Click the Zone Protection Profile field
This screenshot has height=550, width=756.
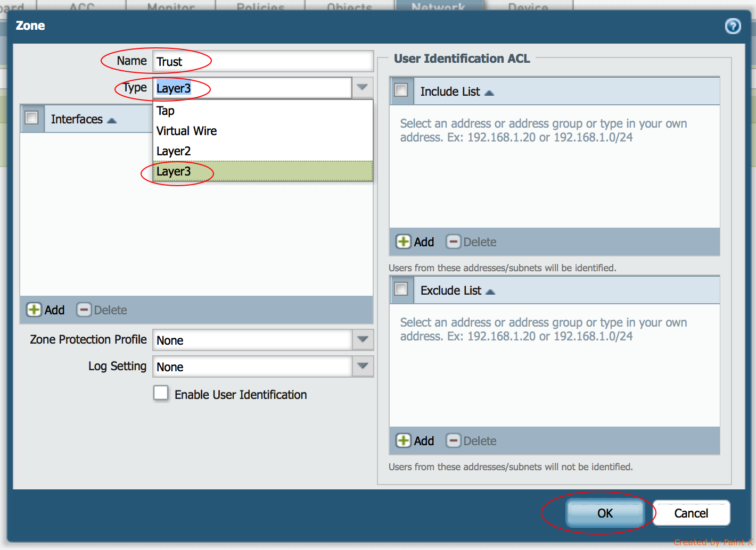click(x=252, y=340)
